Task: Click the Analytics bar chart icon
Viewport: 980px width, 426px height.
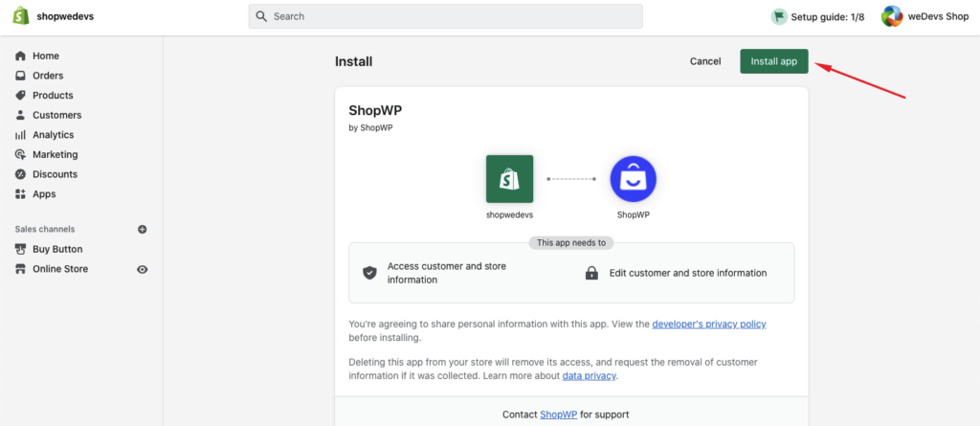Action: click(21, 134)
